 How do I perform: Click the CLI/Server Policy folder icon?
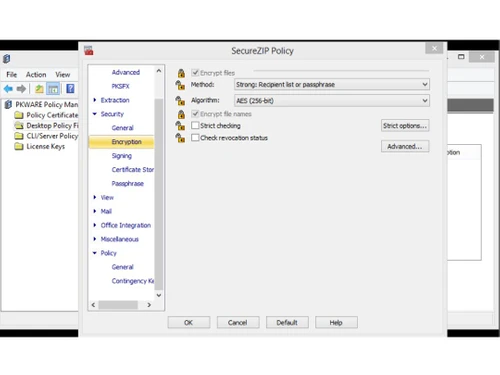pos(19,136)
